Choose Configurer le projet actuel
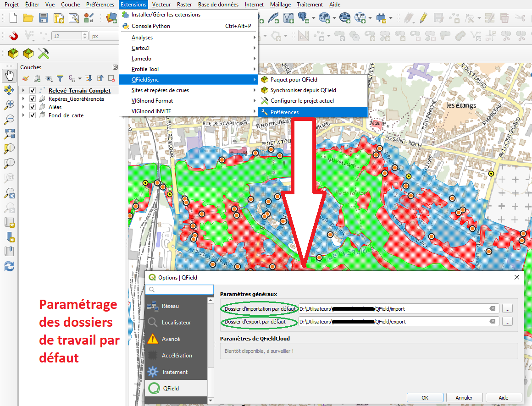The height and width of the screenshot is (406, 532). (x=313, y=101)
